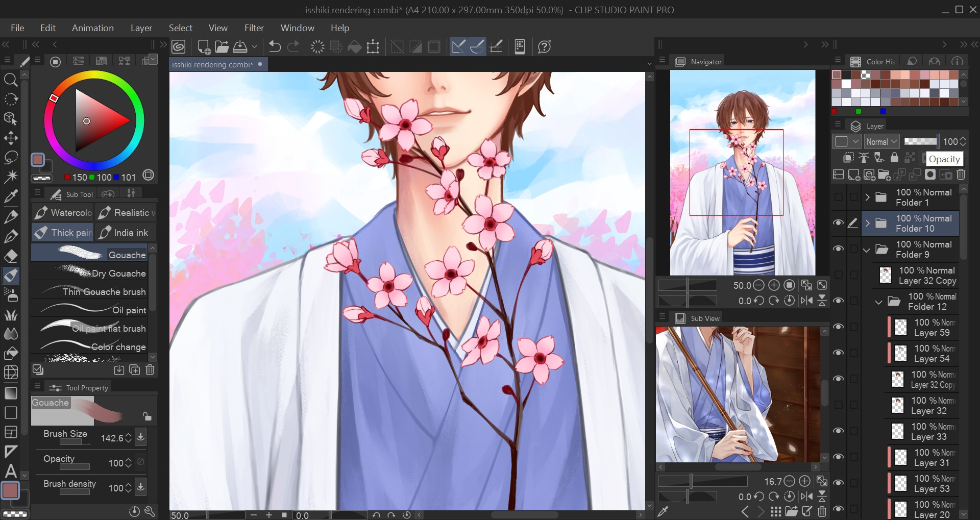Open the Filter menu
Viewport: 980px width, 520px height.
254,28
